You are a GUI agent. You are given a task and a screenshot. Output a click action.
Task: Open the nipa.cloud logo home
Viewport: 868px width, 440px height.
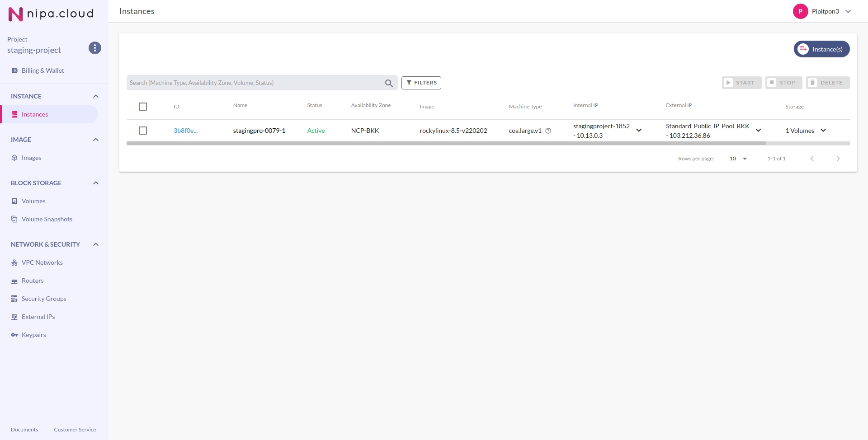(x=51, y=14)
